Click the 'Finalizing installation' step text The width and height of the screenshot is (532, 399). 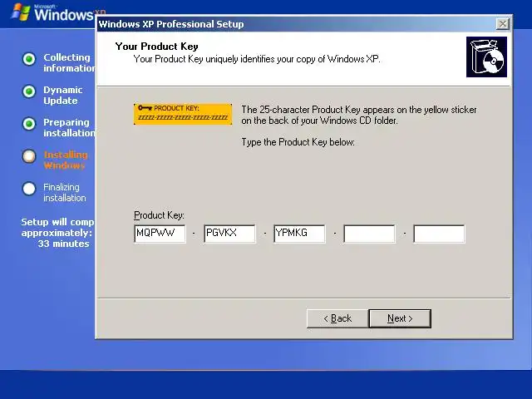(x=65, y=192)
